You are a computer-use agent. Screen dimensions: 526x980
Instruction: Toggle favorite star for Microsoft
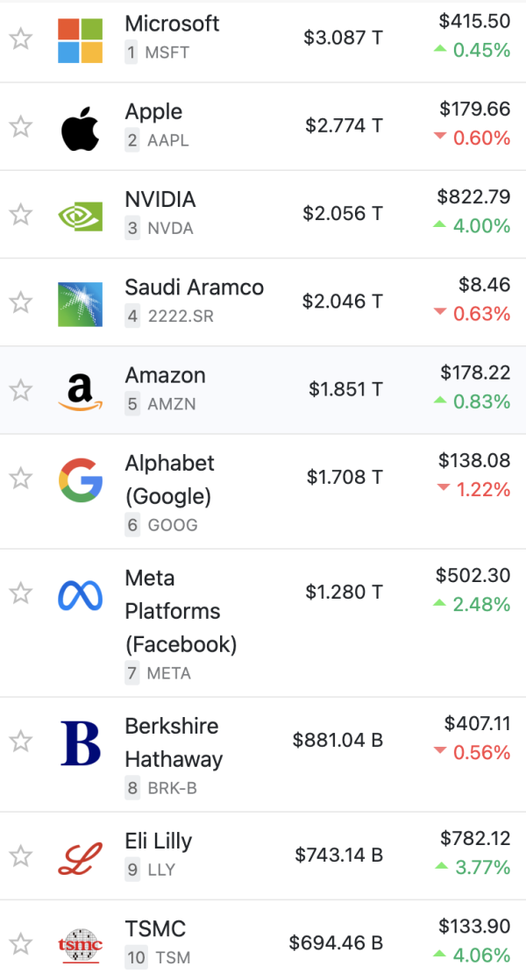(21, 39)
